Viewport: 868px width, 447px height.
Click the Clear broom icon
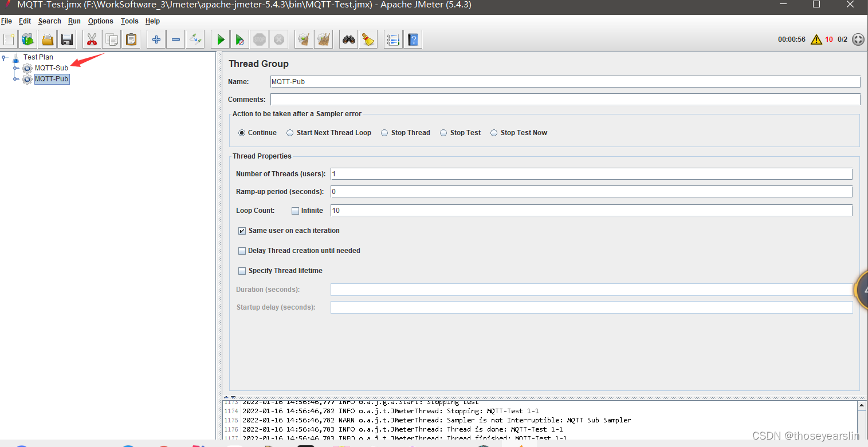pos(304,39)
